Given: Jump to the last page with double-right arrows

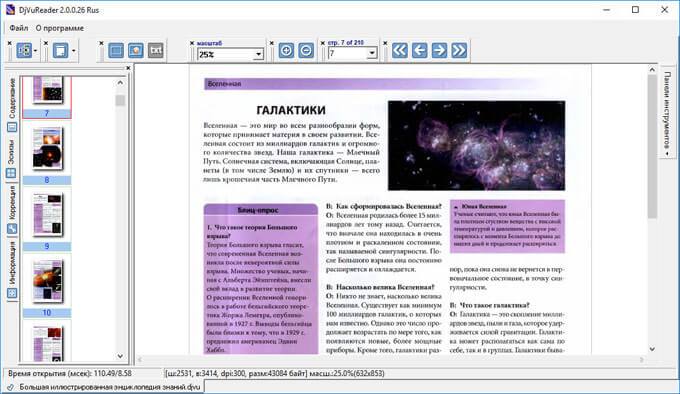Looking at the screenshot, I should pos(459,51).
